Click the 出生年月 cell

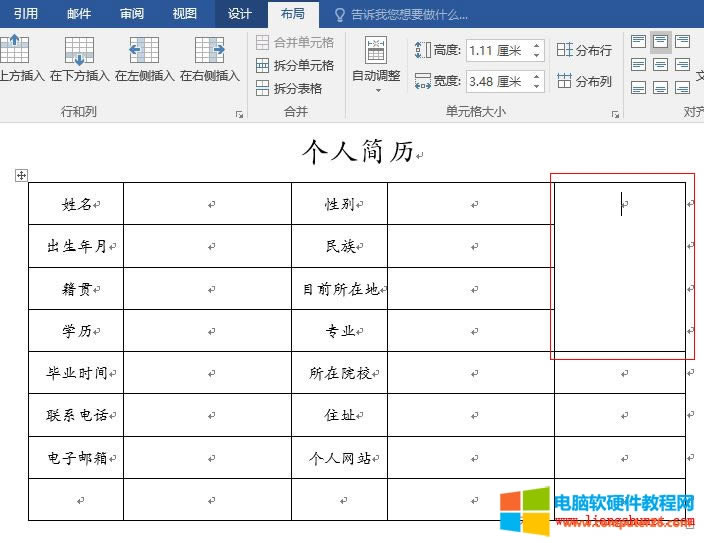(x=76, y=246)
